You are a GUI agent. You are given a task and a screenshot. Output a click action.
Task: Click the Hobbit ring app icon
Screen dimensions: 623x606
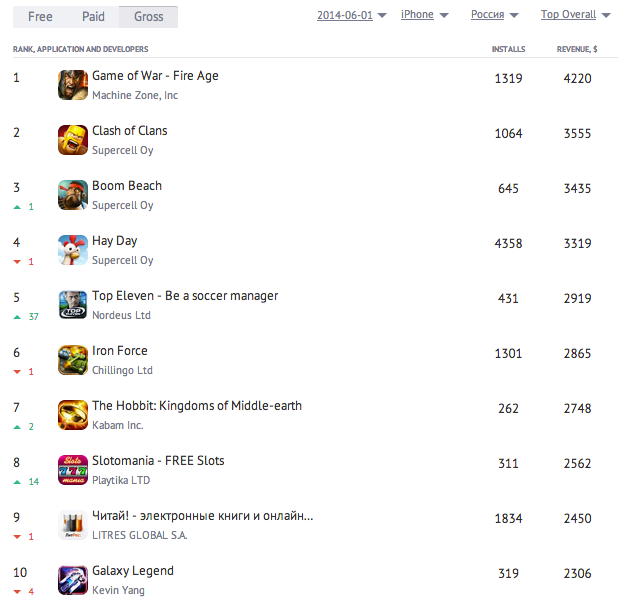[73, 415]
